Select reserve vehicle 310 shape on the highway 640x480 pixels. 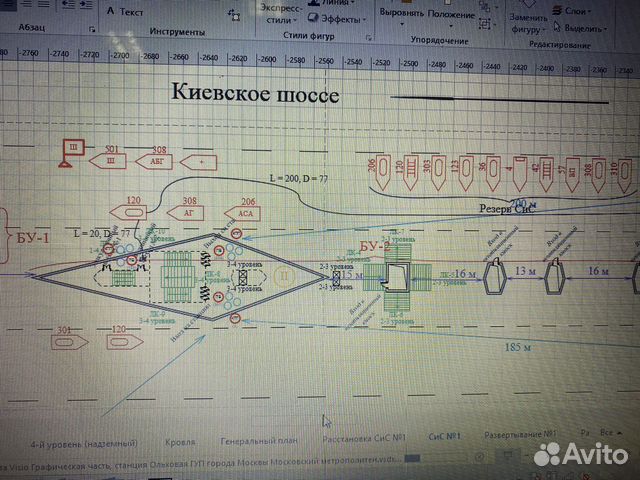pyautogui.click(x=624, y=176)
